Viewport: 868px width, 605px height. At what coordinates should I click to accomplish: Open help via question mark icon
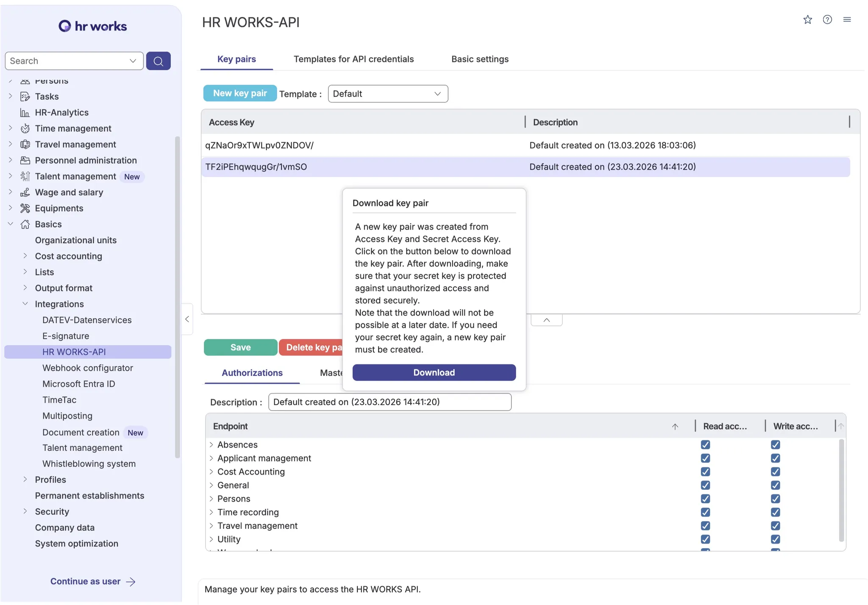pyautogui.click(x=827, y=19)
